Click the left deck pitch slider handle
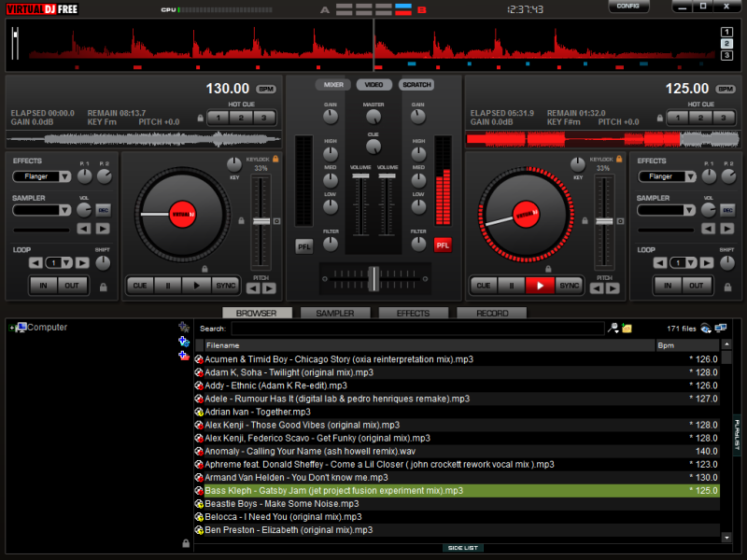This screenshot has height=560, width=747. pyautogui.click(x=261, y=221)
